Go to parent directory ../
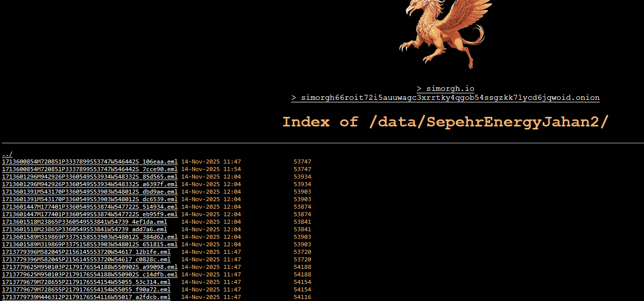 coord(7,154)
